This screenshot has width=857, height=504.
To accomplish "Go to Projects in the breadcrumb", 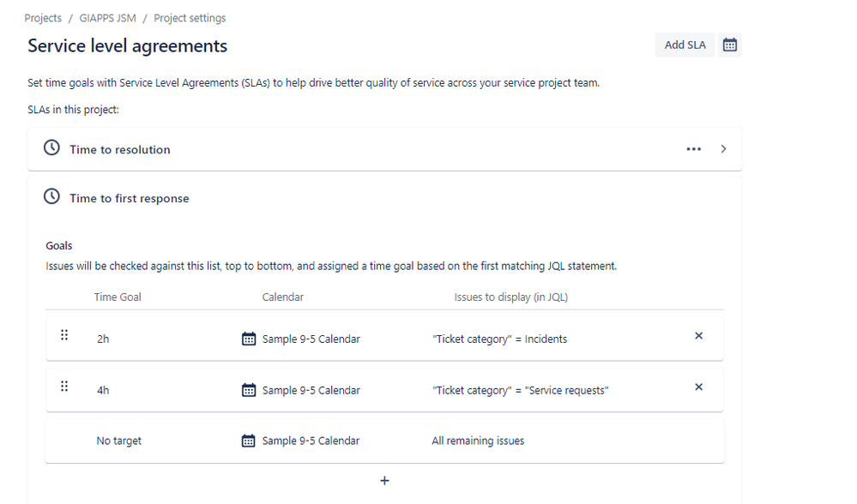I will [x=43, y=18].
